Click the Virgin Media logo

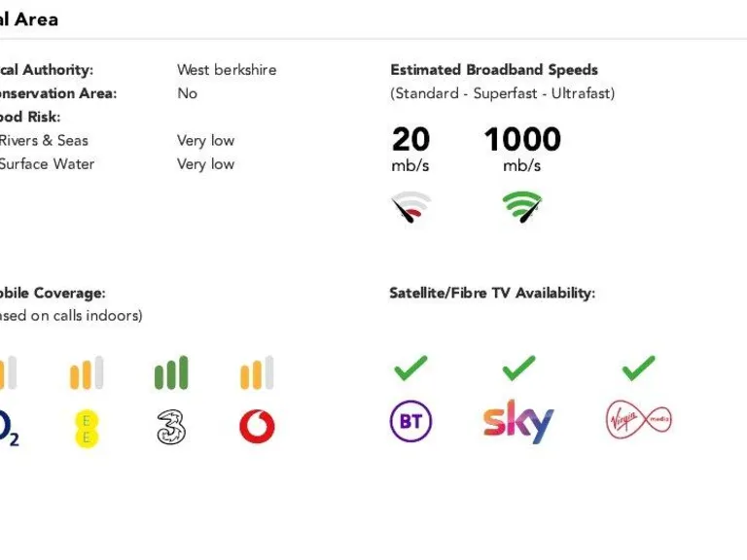[638, 421]
